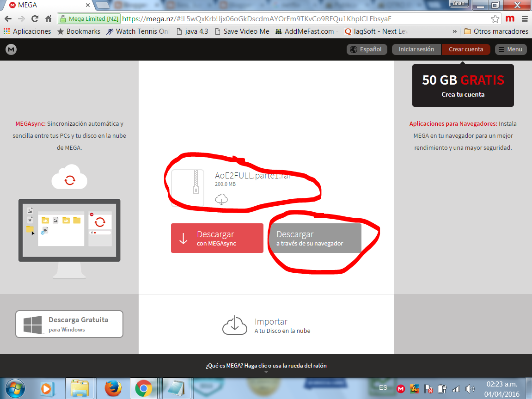Open a new tab next to MEGA tab

point(103,6)
